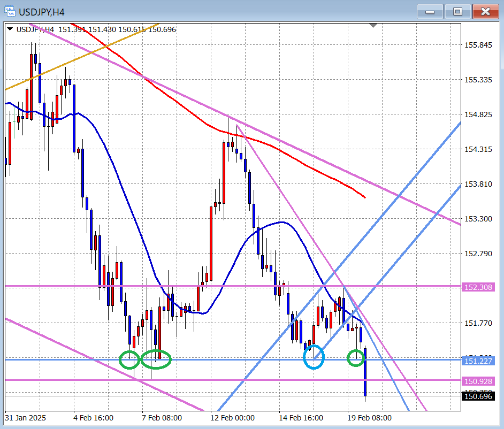Maximize the USDJPY,H4 chart window
Viewport: 504px width, 429px height.
458,11
